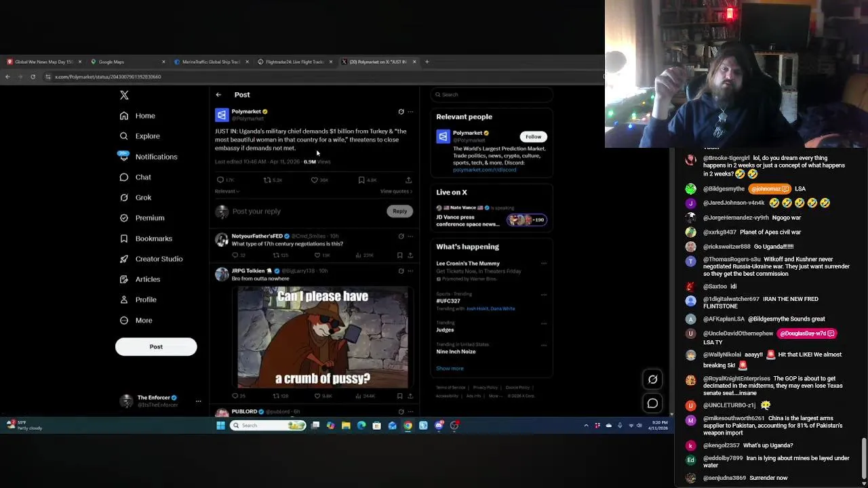The height and width of the screenshot is (488, 868).
Task: Click the X logo in the sidebar
Action: click(x=124, y=96)
